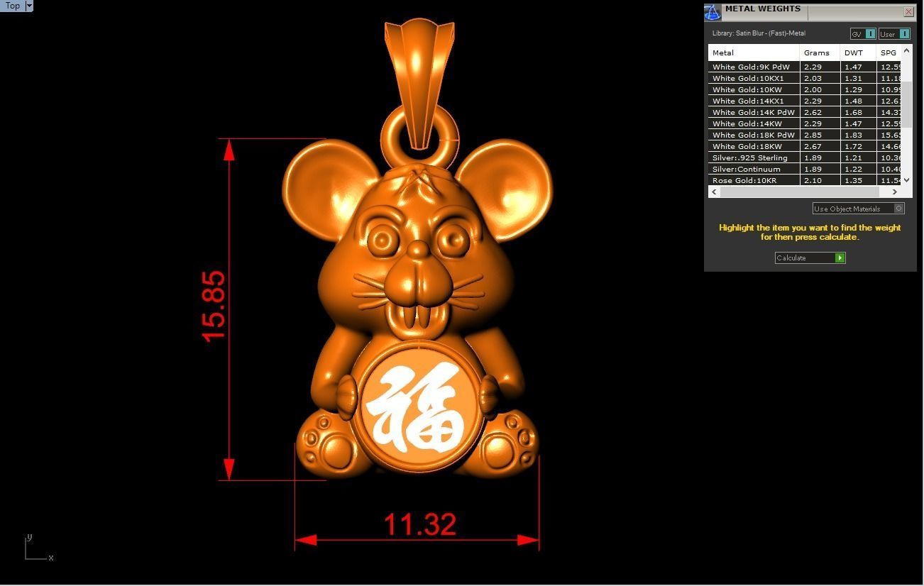Select the Silver:.925 Sterling row
The width and height of the screenshot is (924, 586).
(x=805, y=157)
